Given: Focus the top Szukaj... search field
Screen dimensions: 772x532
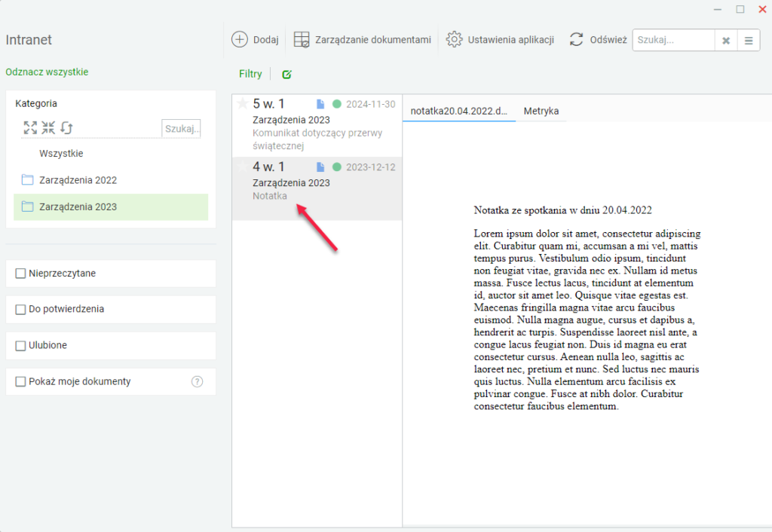Looking at the screenshot, I should pyautogui.click(x=673, y=41).
